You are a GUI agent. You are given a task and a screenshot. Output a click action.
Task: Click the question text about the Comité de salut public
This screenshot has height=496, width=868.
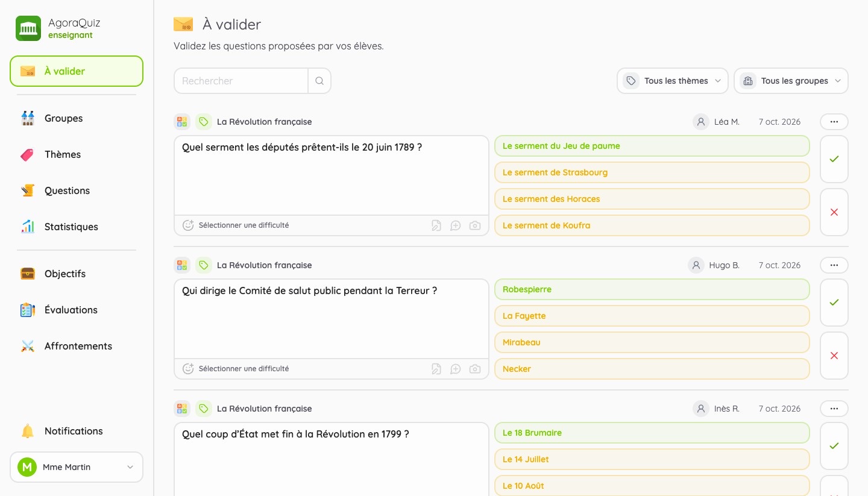pos(309,290)
